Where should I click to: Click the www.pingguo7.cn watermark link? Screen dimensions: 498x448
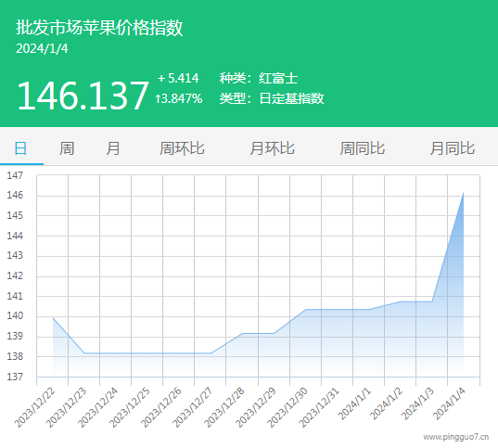[455, 437]
